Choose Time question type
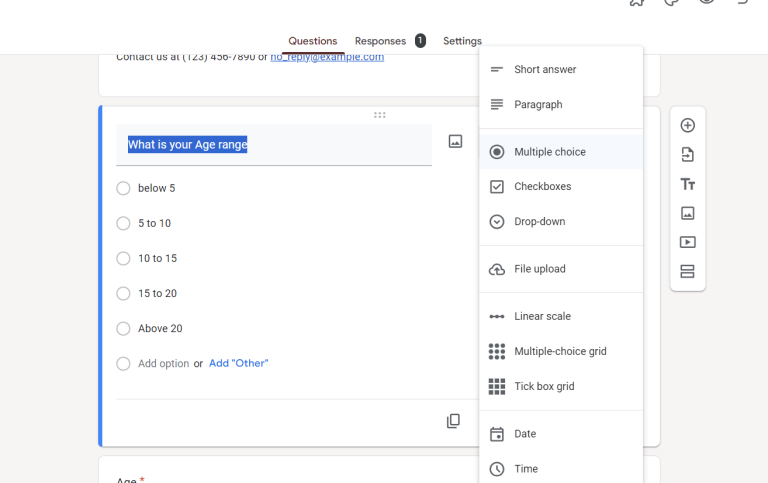Image resolution: width=768 pixels, height=483 pixels. tap(561, 469)
